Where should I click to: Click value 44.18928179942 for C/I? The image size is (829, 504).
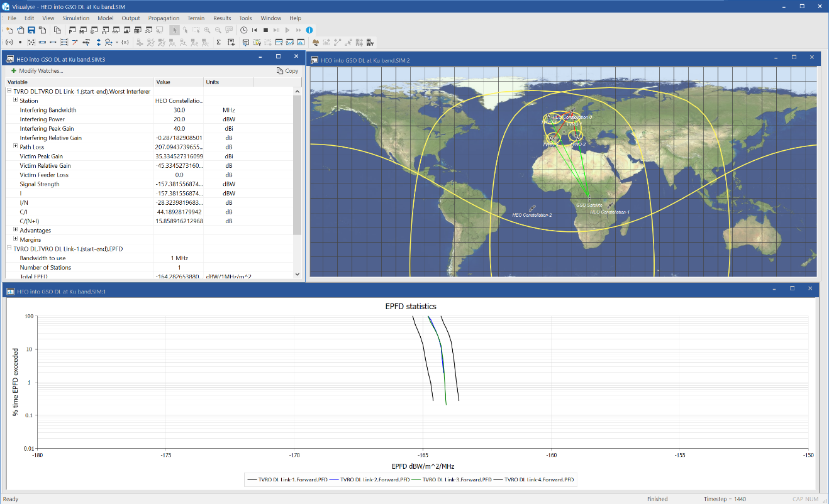tap(179, 212)
